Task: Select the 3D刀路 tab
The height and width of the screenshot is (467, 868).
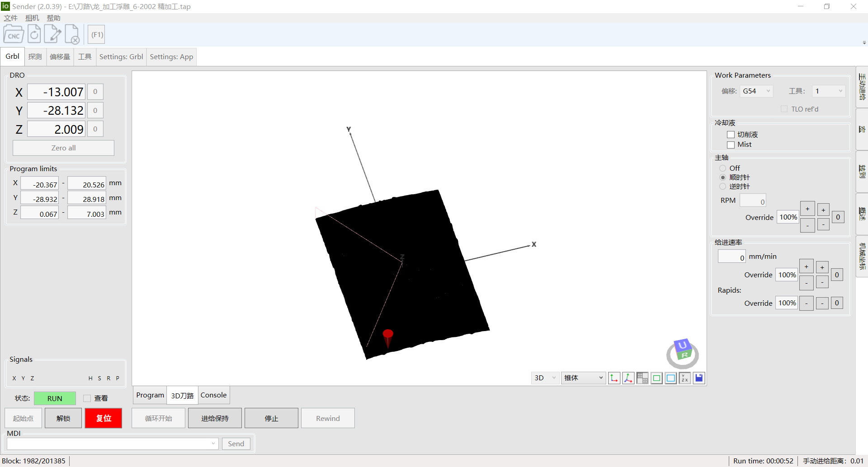Action: 182,396
